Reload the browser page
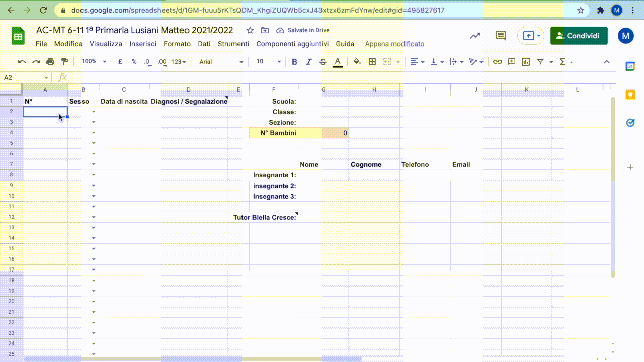644x362 pixels. click(x=43, y=10)
